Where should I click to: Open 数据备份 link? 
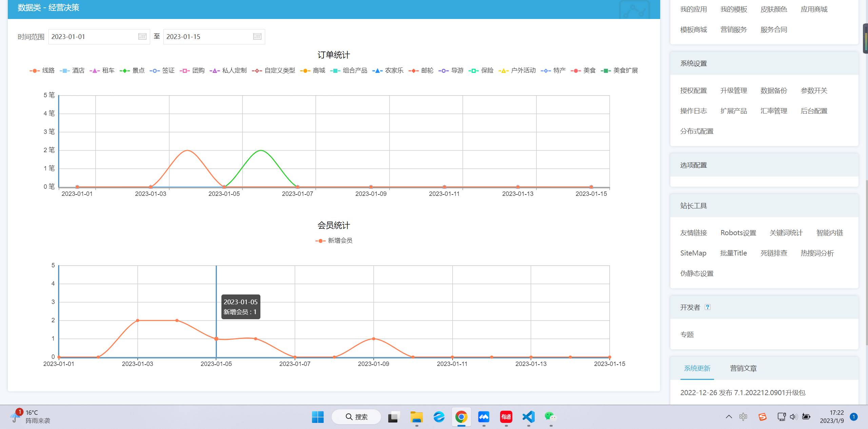coord(774,90)
